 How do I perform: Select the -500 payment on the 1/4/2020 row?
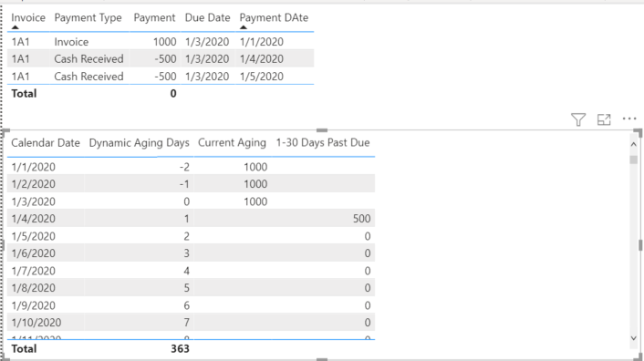(165, 59)
